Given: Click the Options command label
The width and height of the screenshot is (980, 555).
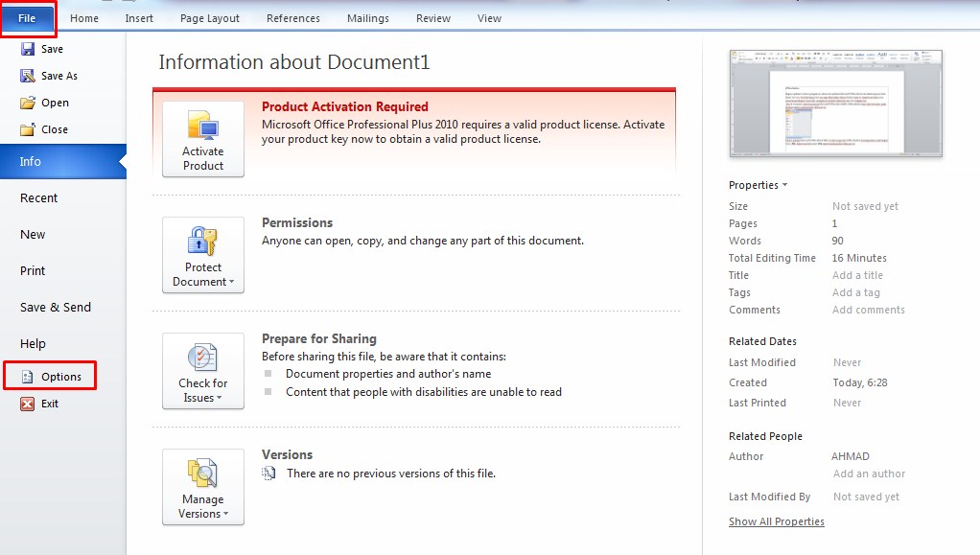Looking at the screenshot, I should click(x=61, y=377).
